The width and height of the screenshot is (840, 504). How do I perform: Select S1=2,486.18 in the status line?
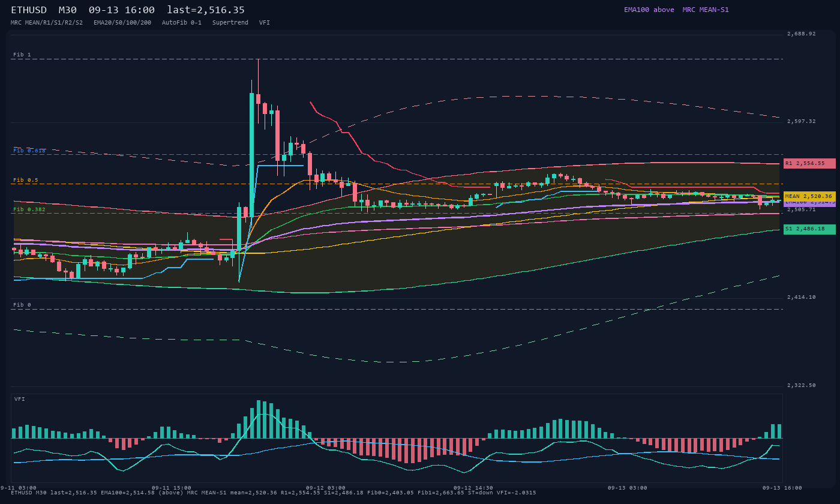344,493
